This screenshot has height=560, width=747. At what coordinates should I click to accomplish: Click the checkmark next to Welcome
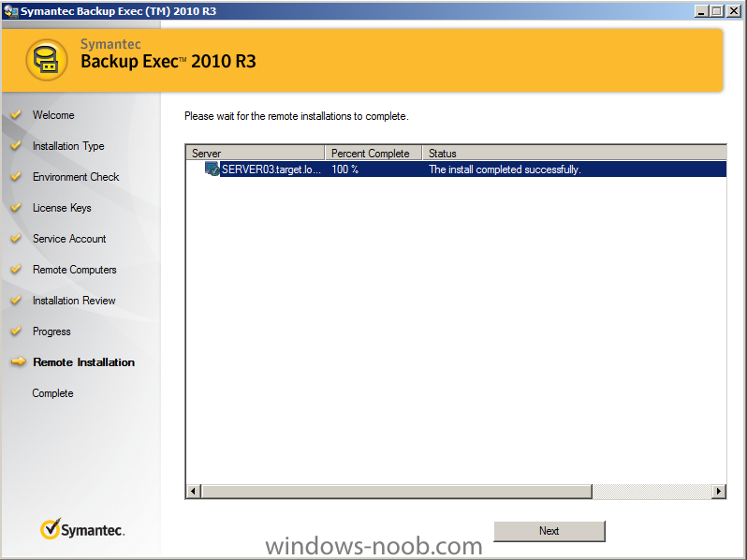click(x=16, y=114)
